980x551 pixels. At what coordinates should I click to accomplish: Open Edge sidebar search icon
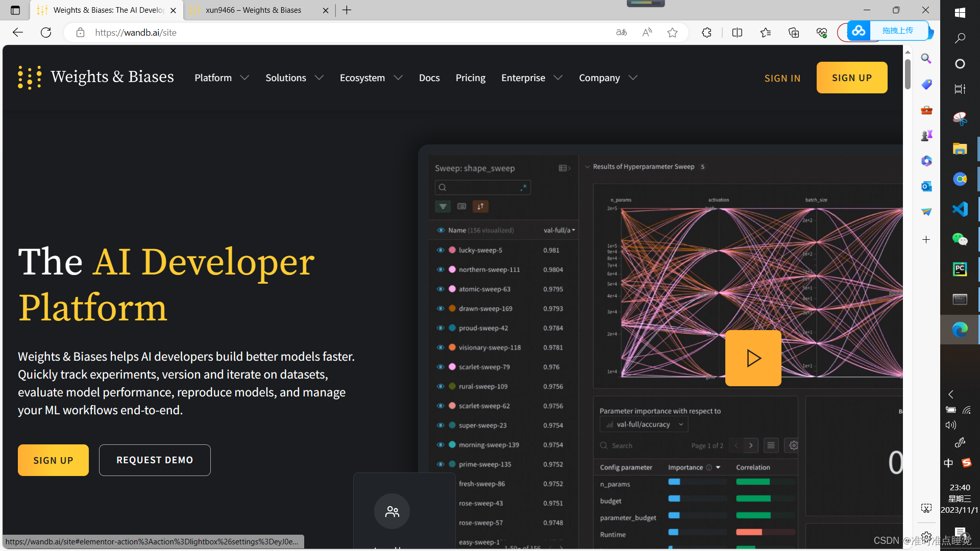(926, 59)
